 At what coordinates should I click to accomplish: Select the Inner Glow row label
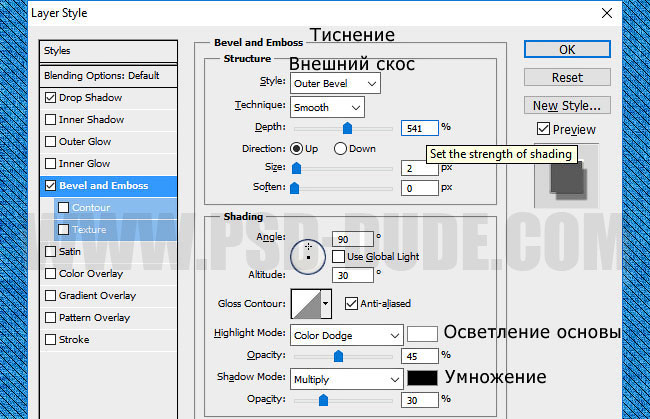[85, 163]
